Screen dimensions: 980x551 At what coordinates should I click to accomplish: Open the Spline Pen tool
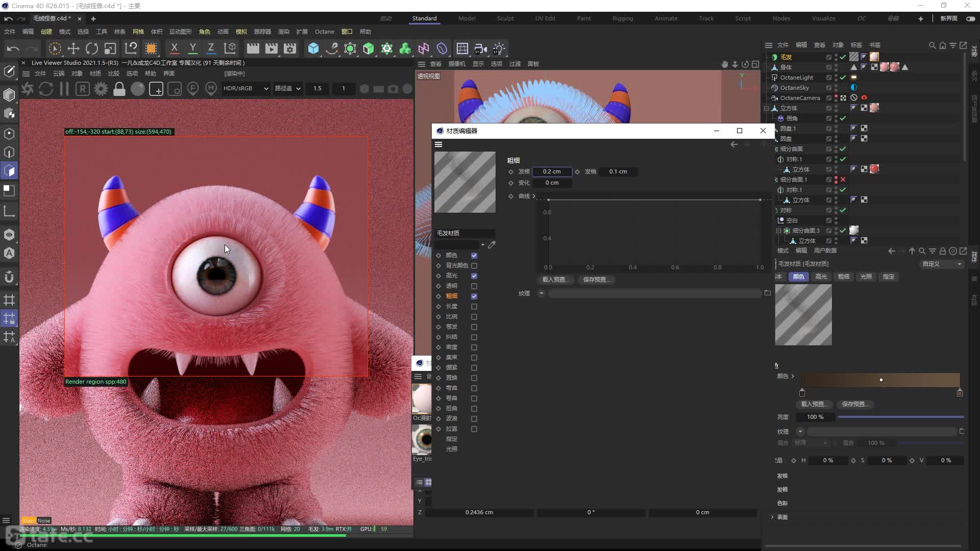pyautogui.click(x=332, y=48)
